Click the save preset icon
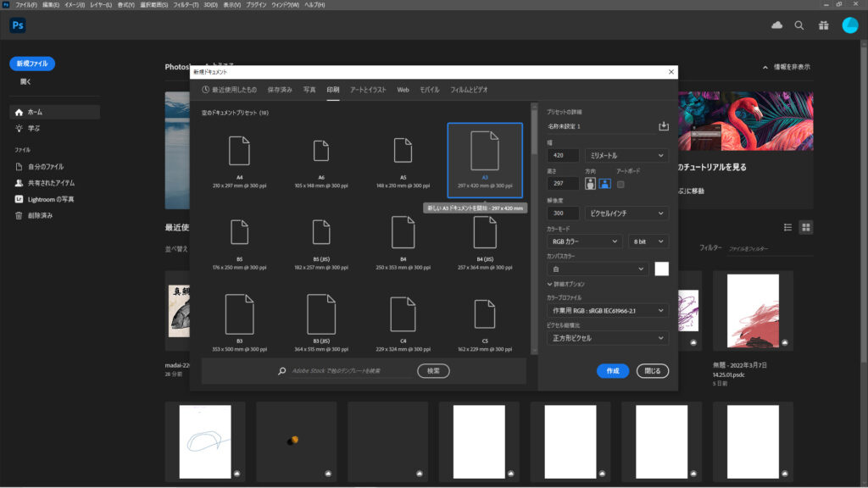 tap(663, 126)
